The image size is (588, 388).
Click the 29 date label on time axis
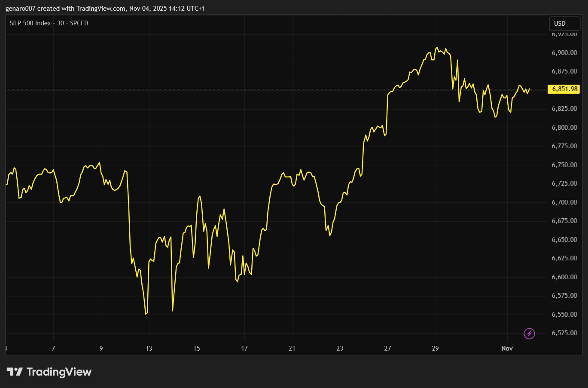coord(435,348)
